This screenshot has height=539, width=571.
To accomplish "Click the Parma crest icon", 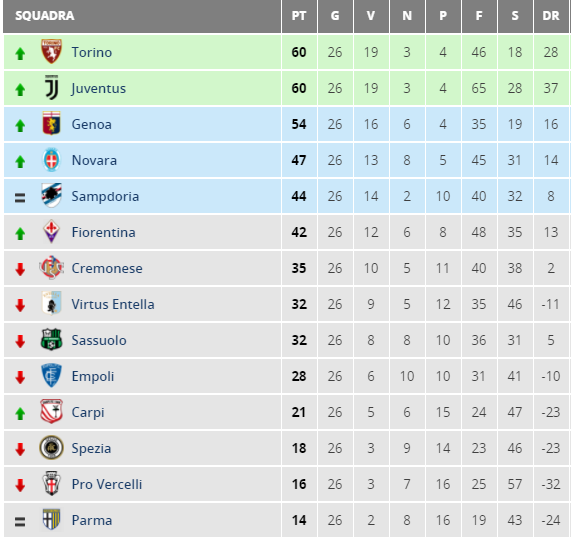I will pyautogui.click(x=51, y=519).
